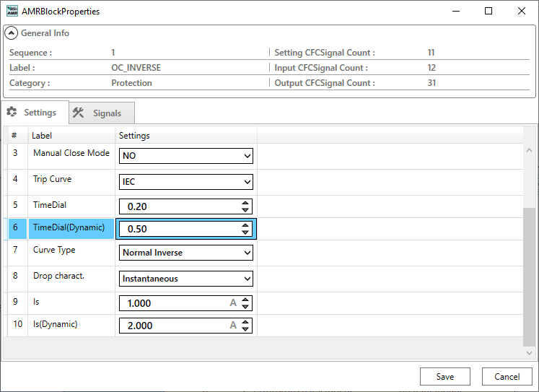The height and width of the screenshot is (392, 539).
Task: Collapse the General Info section
Action: click(12, 33)
